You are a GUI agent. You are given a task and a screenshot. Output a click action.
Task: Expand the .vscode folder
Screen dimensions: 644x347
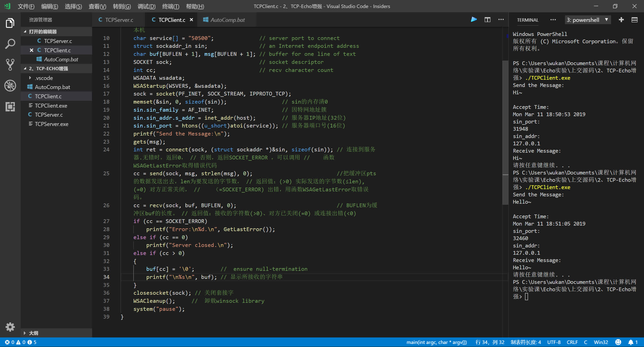click(x=44, y=78)
